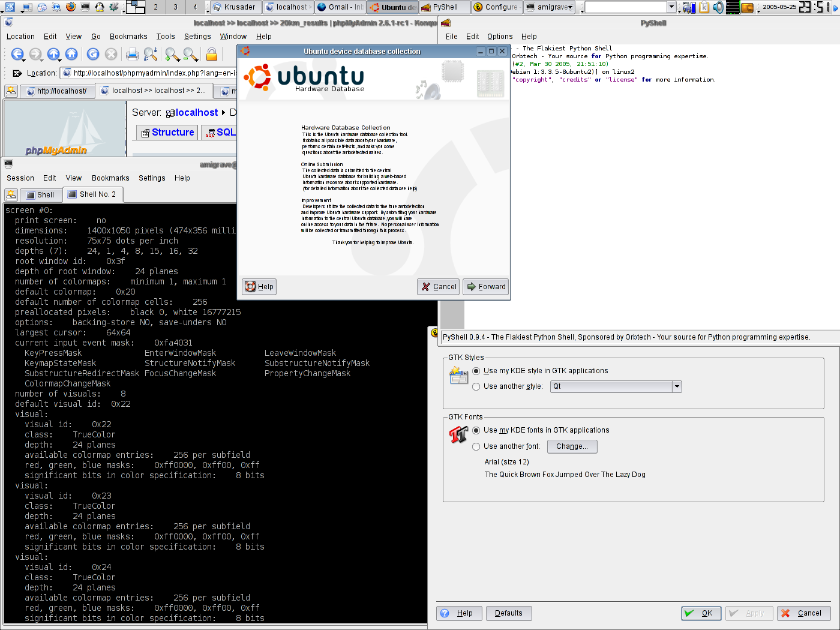
Task: Open phpMyAdmin SQL tab
Action: click(x=220, y=133)
